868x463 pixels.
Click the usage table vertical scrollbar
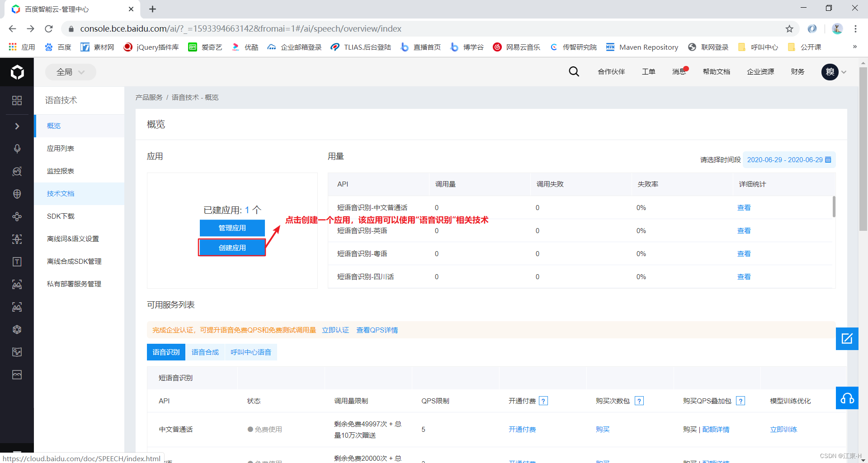(834, 206)
